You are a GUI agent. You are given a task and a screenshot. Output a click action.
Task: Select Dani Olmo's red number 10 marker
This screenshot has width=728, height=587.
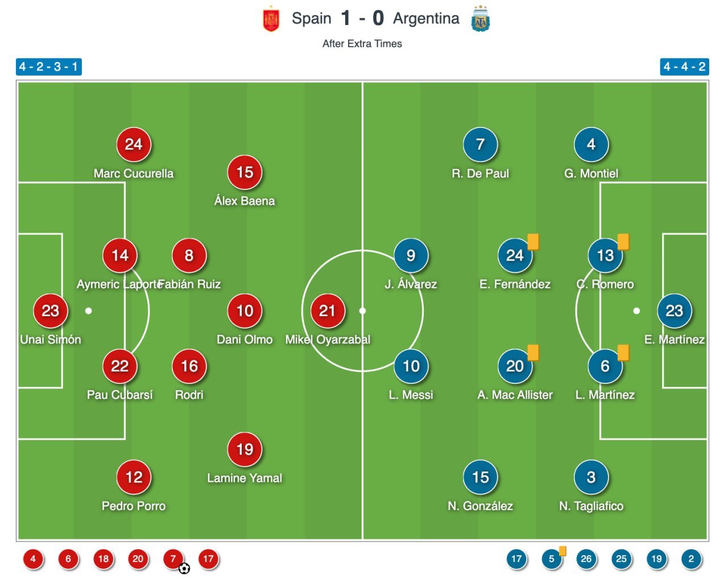pyautogui.click(x=245, y=311)
